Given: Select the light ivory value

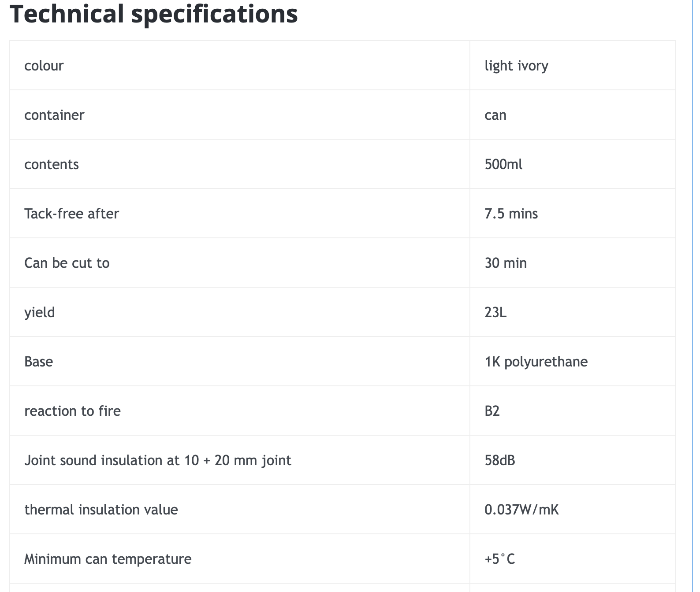Looking at the screenshot, I should (x=516, y=66).
